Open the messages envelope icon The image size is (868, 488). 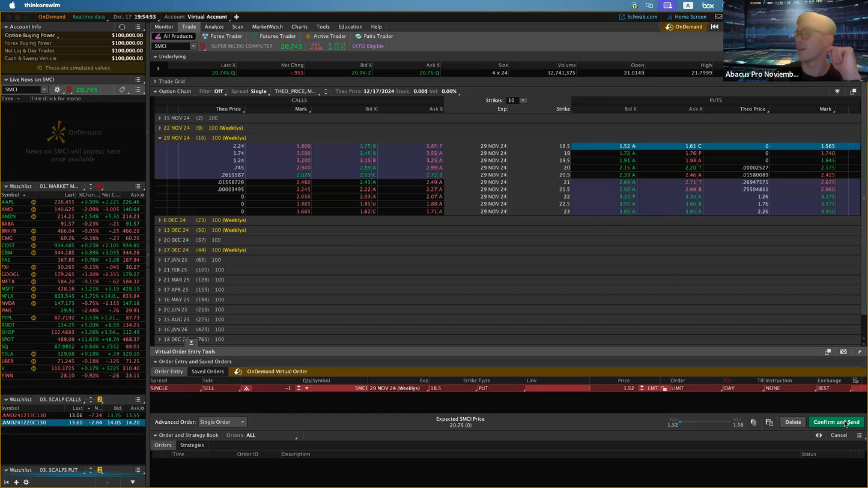point(718,17)
